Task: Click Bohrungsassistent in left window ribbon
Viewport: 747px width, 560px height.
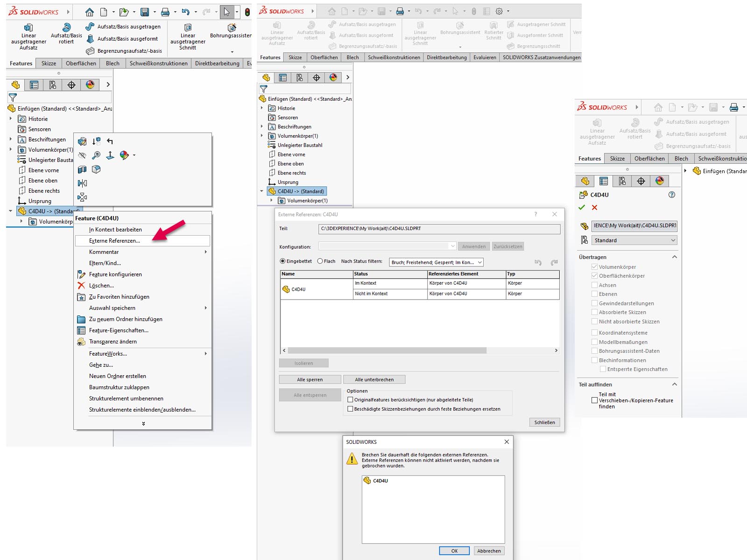Action: (231, 31)
